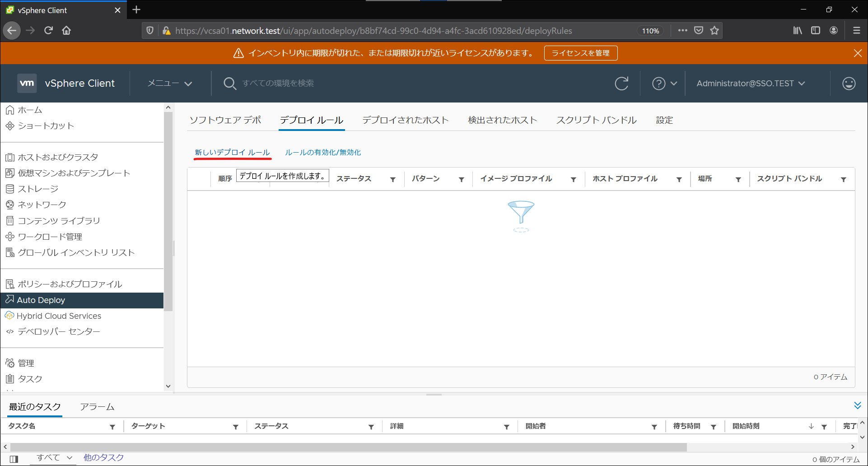Filter the スクリプト バンドル column
This screenshot has width=868, height=466.
(843, 179)
